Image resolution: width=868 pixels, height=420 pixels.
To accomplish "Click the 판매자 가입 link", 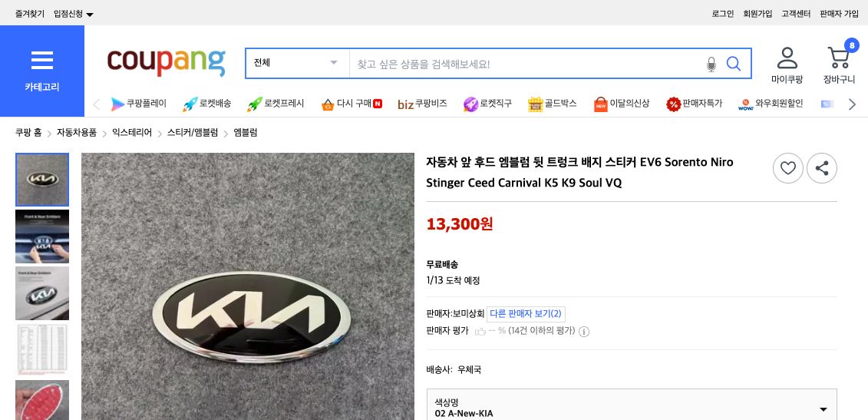I will (x=839, y=14).
